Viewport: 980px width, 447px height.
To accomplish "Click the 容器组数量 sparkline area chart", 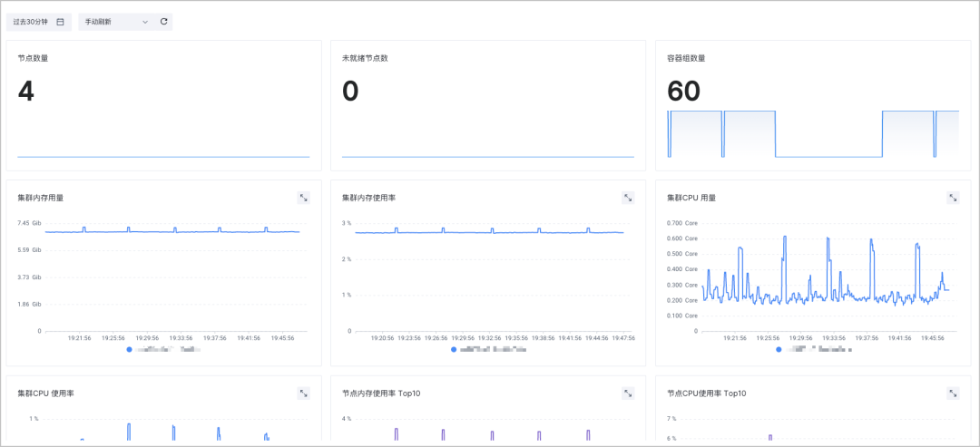I will pyautogui.click(x=813, y=134).
